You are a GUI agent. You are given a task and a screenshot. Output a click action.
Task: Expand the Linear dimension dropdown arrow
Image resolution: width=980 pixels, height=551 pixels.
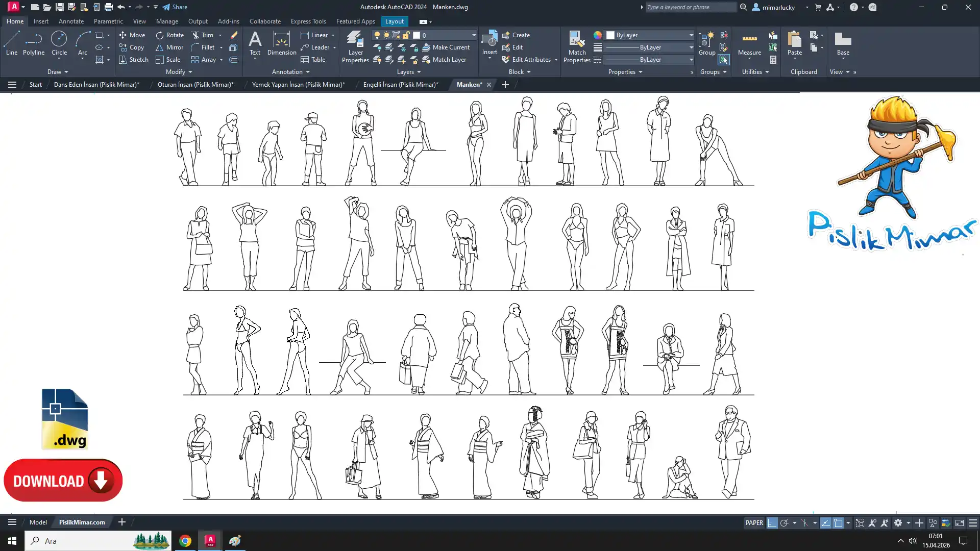pos(333,35)
